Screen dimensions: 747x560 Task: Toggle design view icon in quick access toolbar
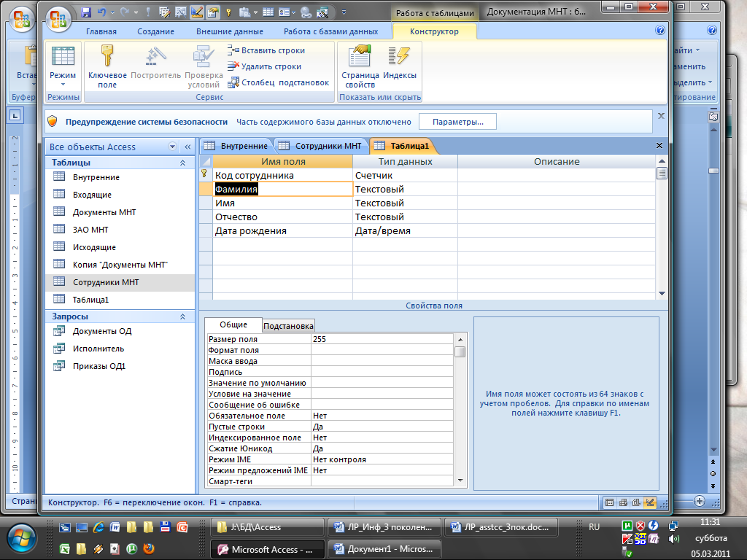point(197,12)
